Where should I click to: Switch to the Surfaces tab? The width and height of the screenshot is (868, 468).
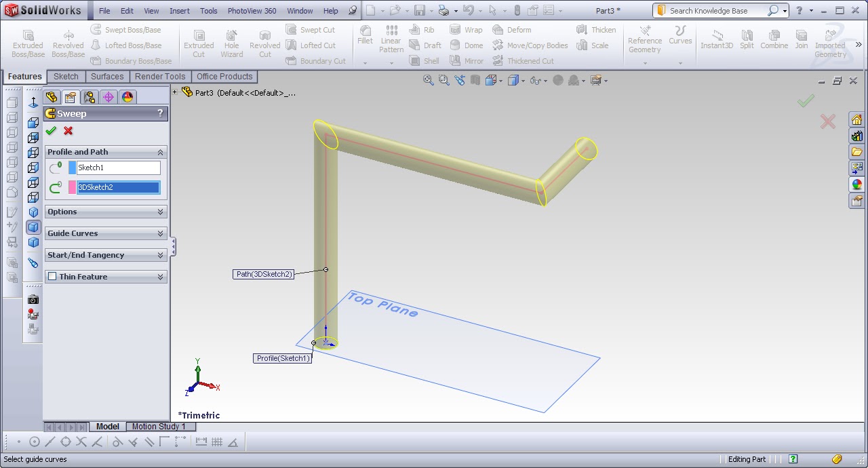pos(106,77)
